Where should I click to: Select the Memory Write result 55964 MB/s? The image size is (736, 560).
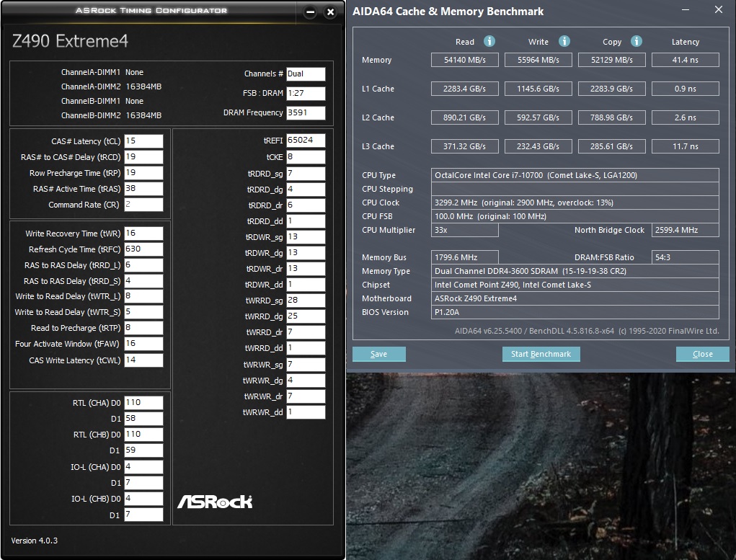pos(538,60)
